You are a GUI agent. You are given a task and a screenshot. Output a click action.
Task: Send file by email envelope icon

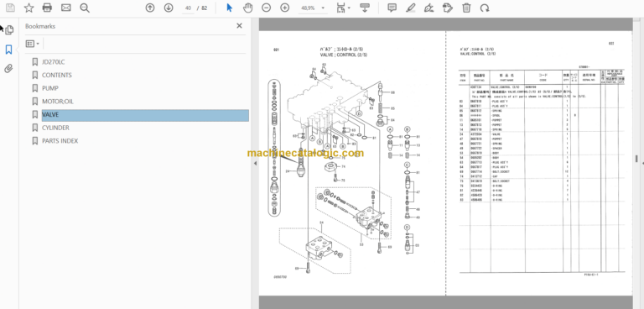pos(65,8)
